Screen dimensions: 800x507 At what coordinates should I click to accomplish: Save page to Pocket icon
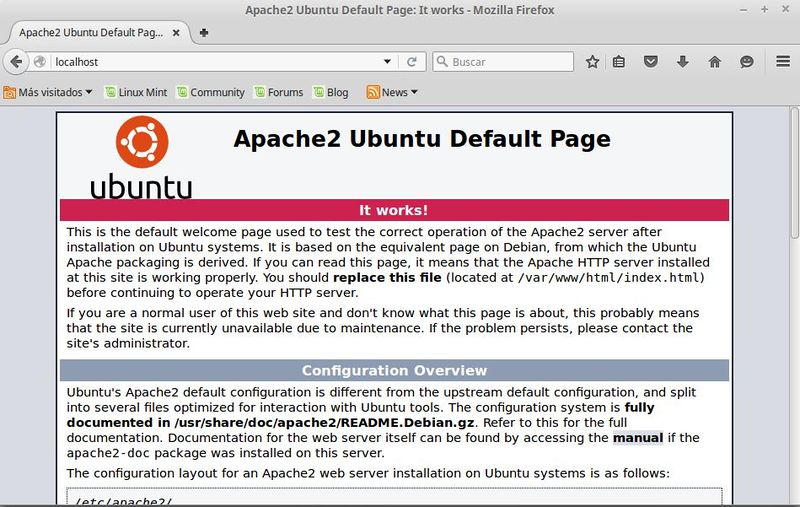coord(651,62)
